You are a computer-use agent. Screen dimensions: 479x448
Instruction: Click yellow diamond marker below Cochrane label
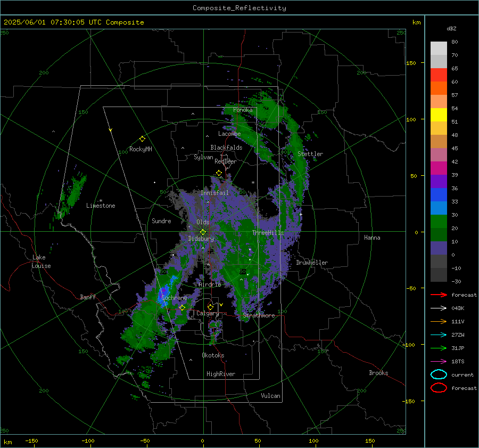pyautogui.click(x=182, y=308)
